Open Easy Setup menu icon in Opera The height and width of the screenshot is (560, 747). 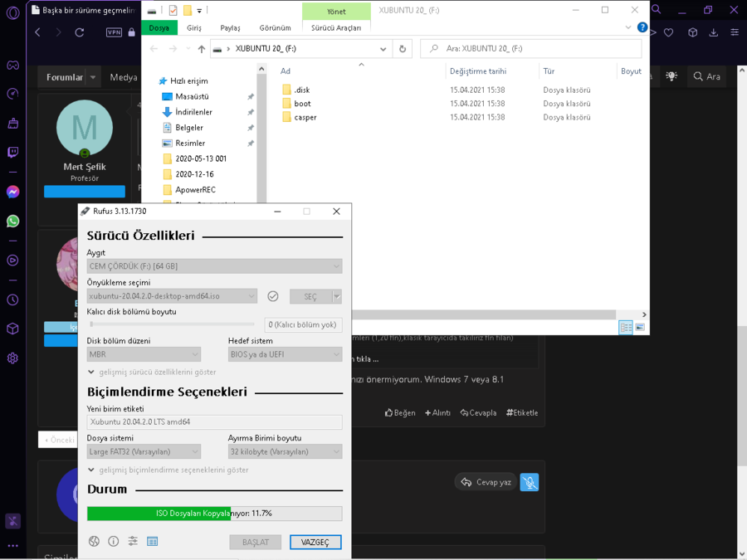point(735,32)
